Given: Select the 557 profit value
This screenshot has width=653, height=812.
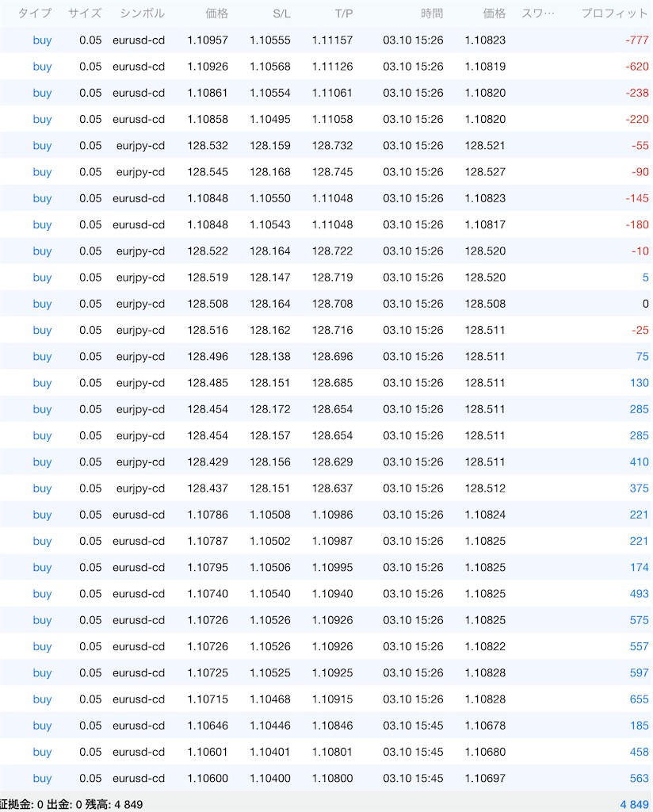Looking at the screenshot, I should tap(639, 647).
